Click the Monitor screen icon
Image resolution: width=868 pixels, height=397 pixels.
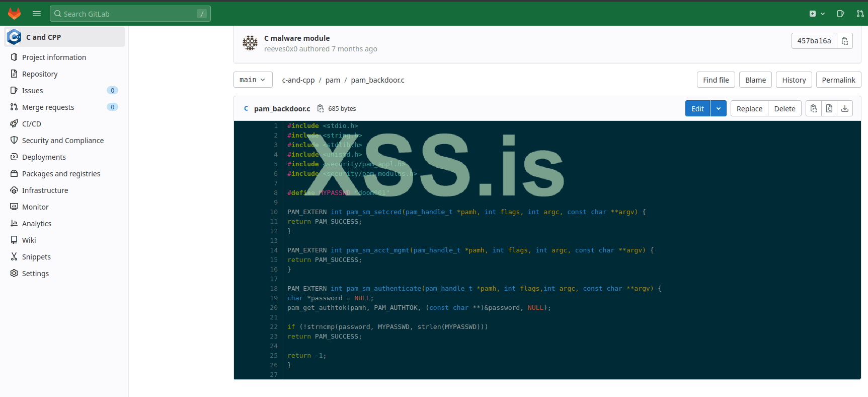pos(14,207)
